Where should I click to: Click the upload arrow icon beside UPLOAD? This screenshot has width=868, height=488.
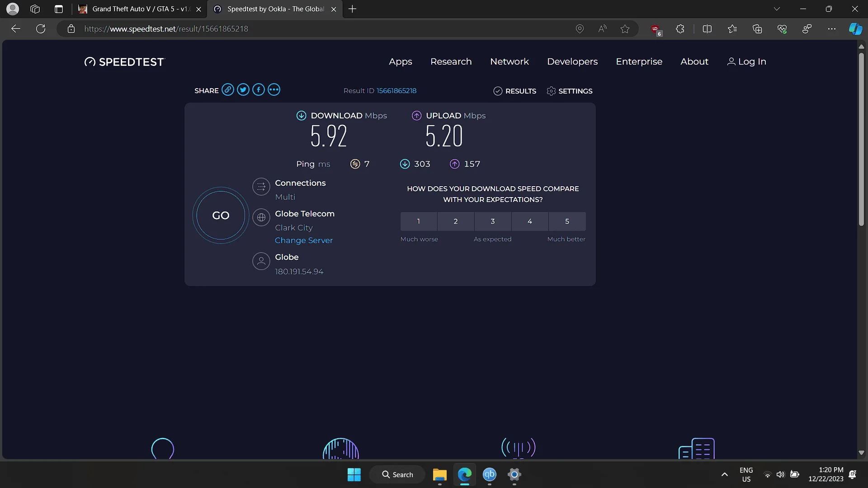click(x=416, y=116)
